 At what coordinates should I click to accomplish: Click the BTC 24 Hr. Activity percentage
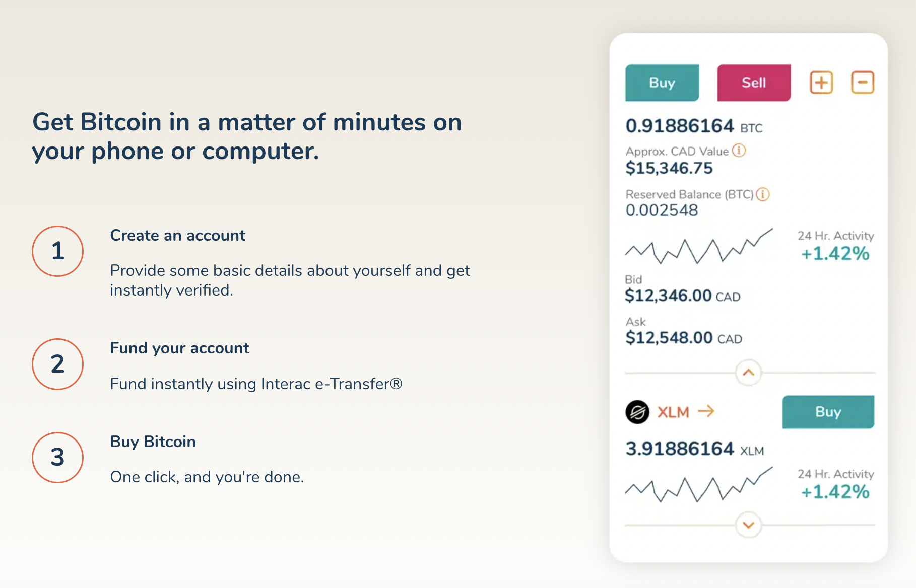(x=835, y=253)
